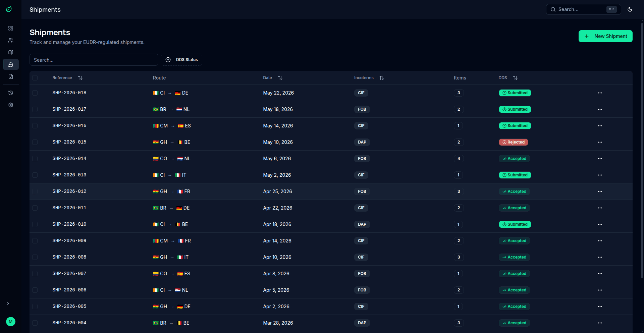
Task: Select the Shipments ship icon
Action: 10,64
